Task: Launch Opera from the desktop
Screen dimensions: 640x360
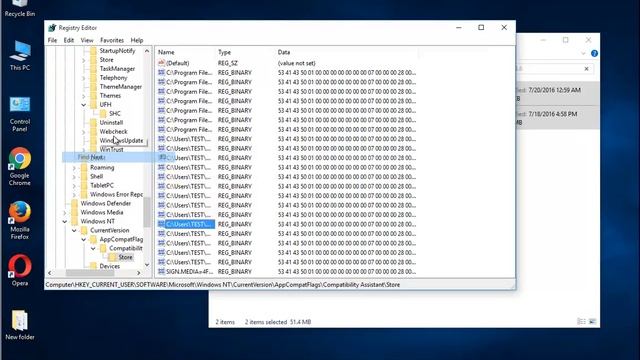Action: point(20,270)
